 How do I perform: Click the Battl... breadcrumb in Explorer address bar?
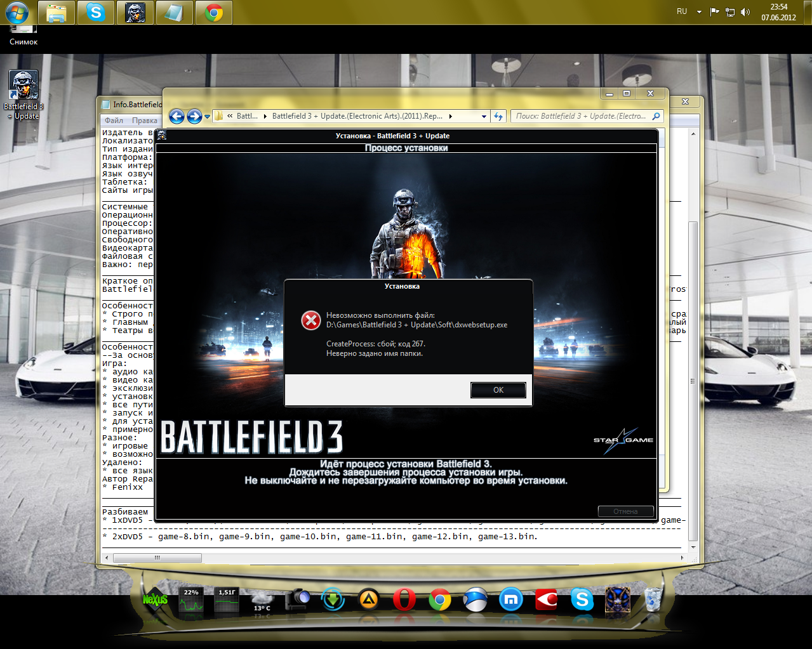[x=247, y=116]
